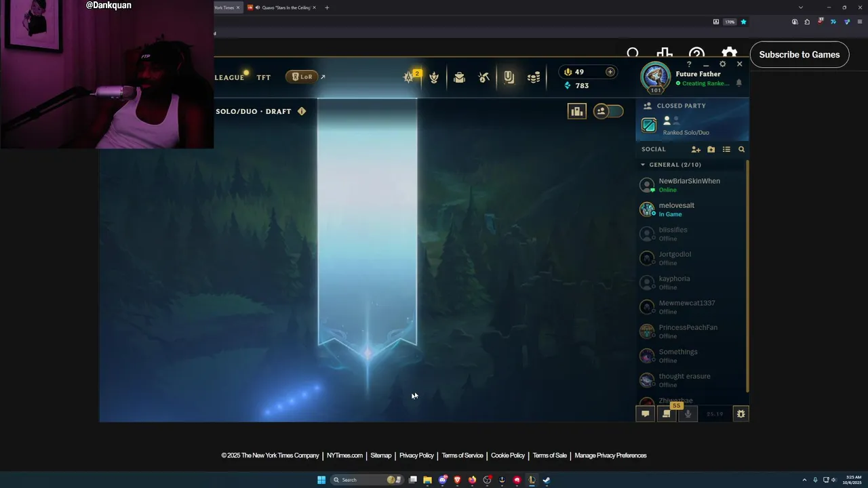
Task: Click the League client help question mark
Action: 689,64
